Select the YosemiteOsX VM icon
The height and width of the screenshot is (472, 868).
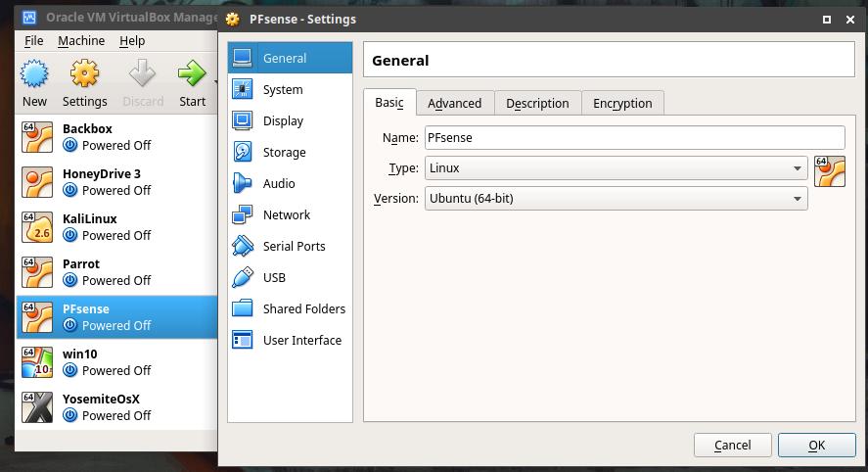coord(37,407)
